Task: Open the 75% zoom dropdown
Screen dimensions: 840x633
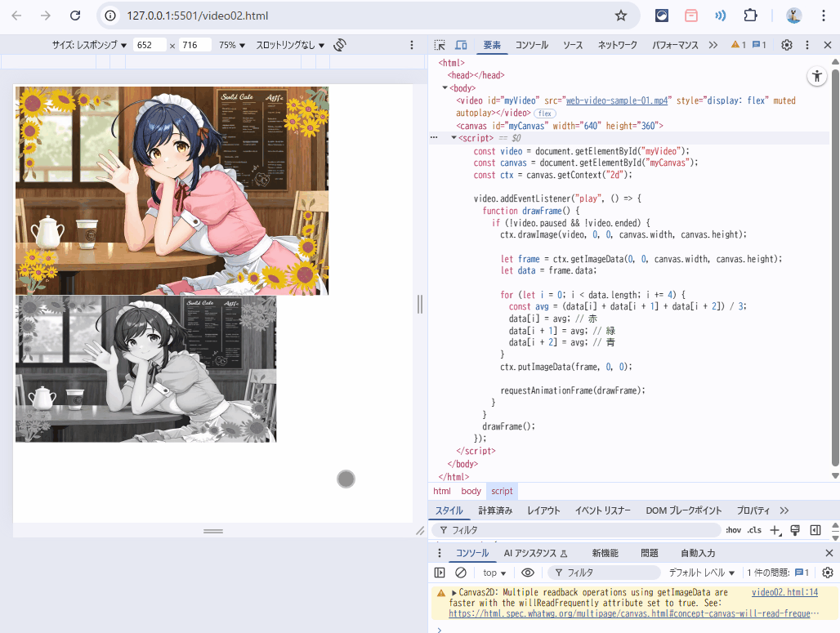Action: pyautogui.click(x=232, y=45)
